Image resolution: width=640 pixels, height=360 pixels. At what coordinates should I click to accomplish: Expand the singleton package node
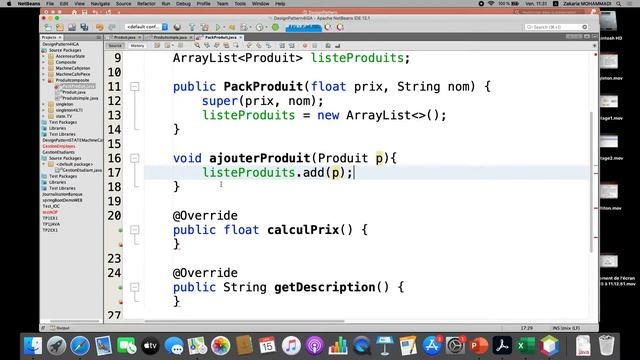coord(44,104)
